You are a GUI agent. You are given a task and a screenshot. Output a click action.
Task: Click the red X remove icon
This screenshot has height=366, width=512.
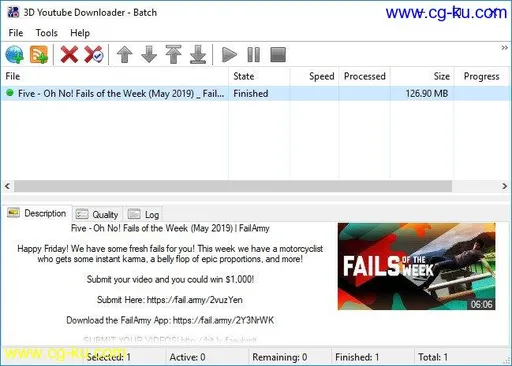pos(69,54)
